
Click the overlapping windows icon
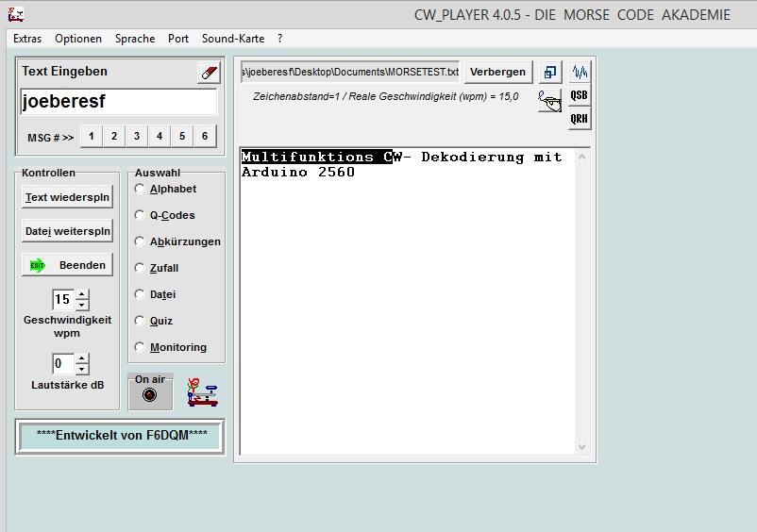pyautogui.click(x=550, y=72)
